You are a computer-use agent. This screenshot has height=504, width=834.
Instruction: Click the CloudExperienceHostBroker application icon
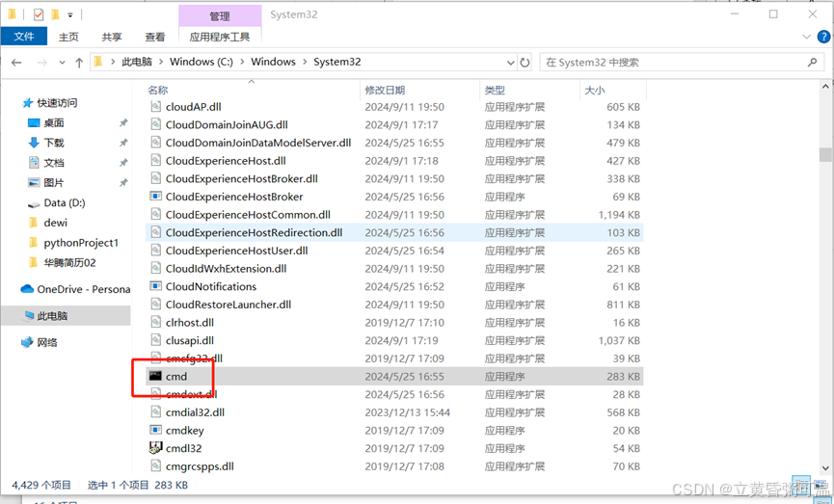click(x=155, y=197)
